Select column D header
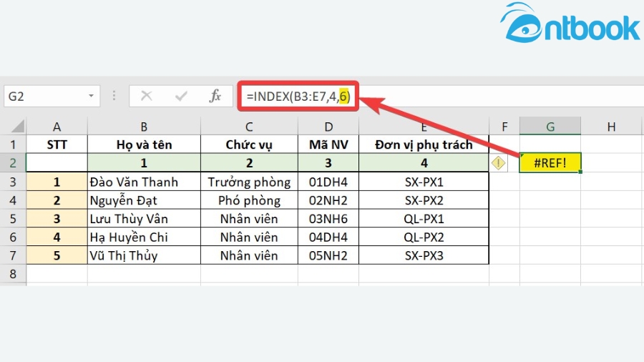644x362 pixels. (x=328, y=127)
